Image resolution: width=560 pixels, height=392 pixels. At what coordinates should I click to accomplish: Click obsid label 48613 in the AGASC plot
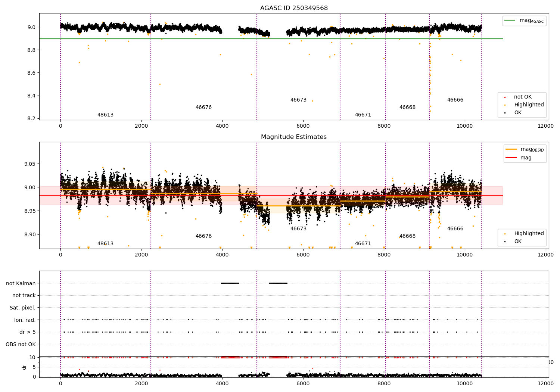[x=105, y=115]
